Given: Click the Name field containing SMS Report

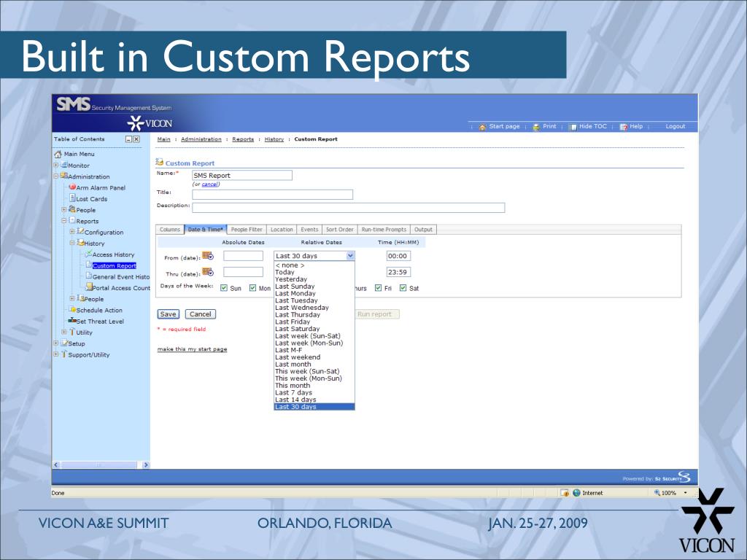Looking at the screenshot, I should [x=242, y=175].
